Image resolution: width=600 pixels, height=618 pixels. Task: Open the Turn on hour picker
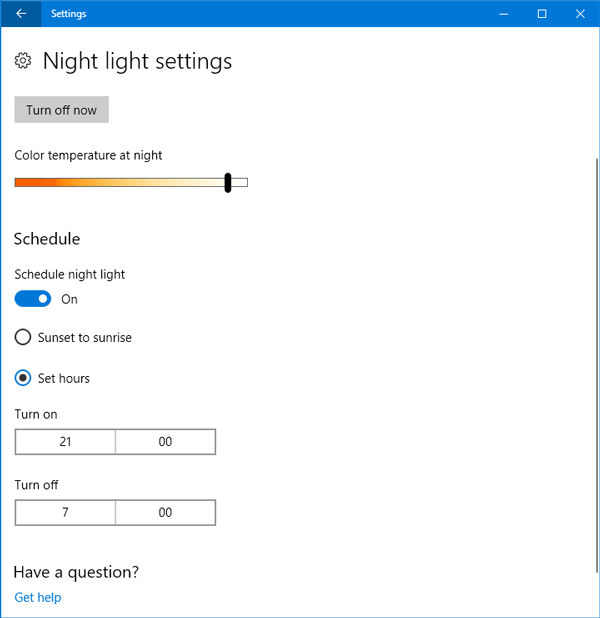pyautogui.click(x=66, y=441)
